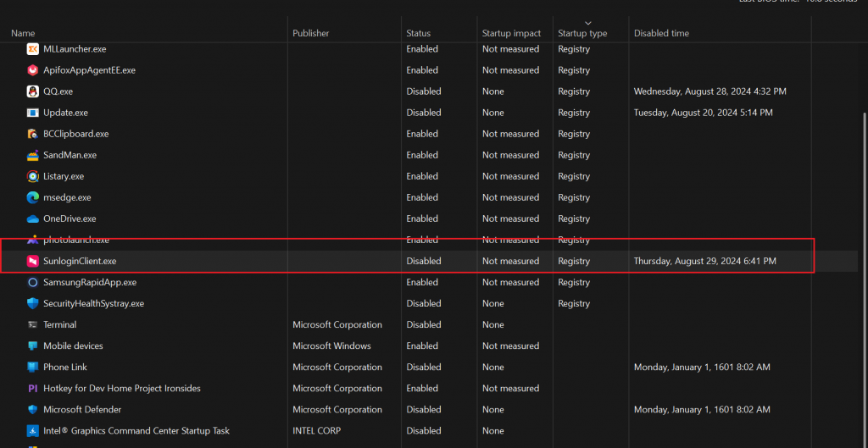The width and height of the screenshot is (868, 448).
Task: Select the msedge.exe entry
Action: tap(67, 197)
